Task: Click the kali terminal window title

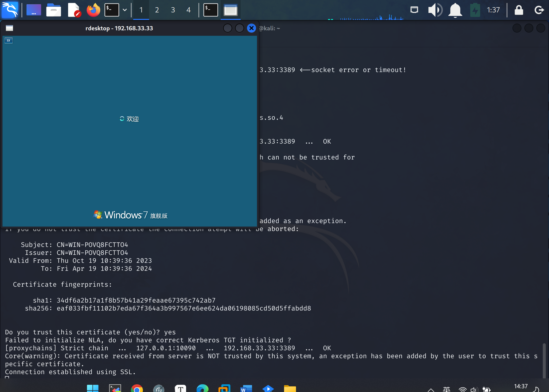Action: (269, 28)
